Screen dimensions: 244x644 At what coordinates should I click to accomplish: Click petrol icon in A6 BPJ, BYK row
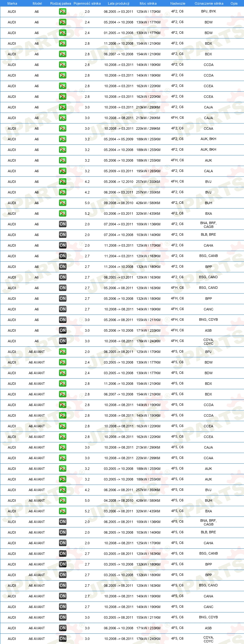62,12
